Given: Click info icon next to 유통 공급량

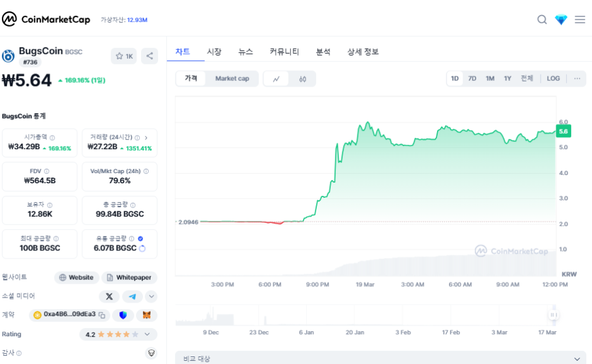Looking at the screenshot, I should (132, 238).
